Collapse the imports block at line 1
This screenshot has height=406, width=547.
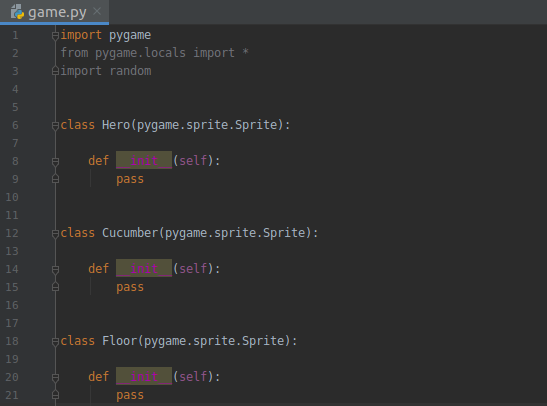(55, 36)
